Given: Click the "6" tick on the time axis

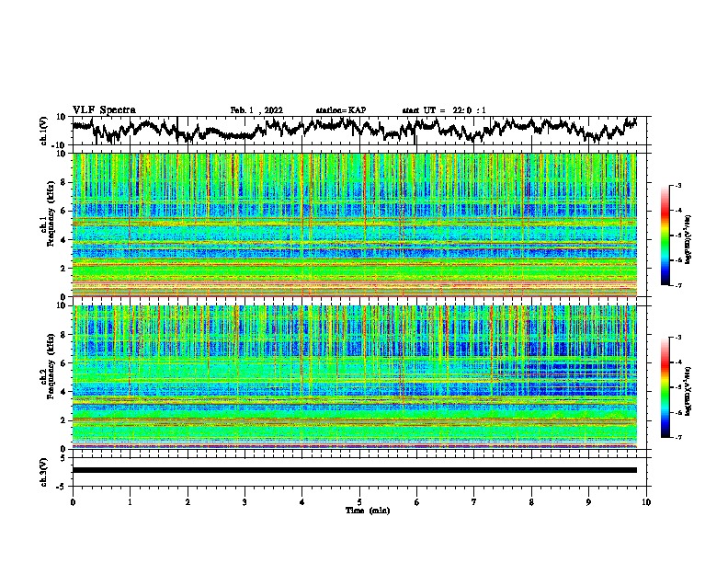Looking at the screenshot, I should pos(417,502).
